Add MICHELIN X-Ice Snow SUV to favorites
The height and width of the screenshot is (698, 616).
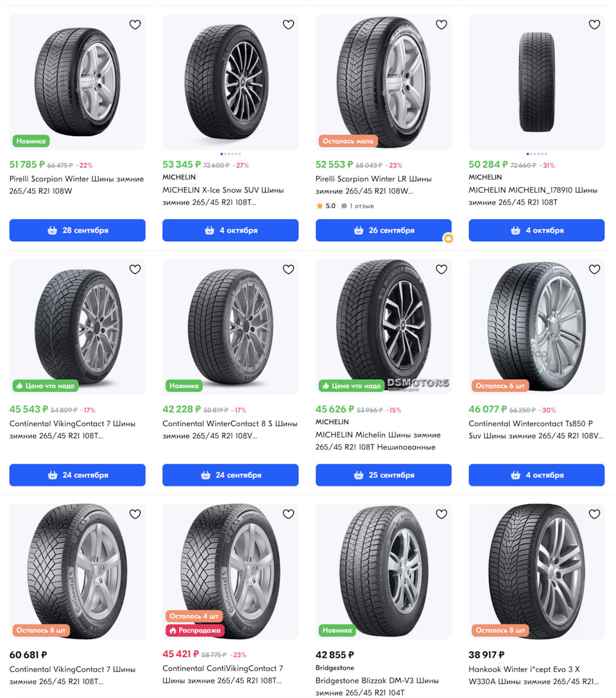(288, 25)
